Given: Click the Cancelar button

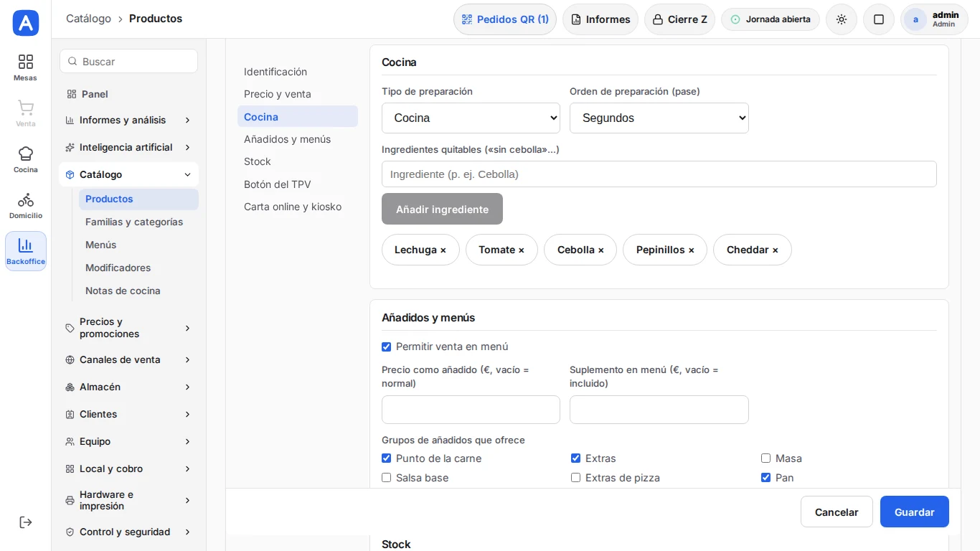Looking at the screenshot, I should (x=837, y=512).
